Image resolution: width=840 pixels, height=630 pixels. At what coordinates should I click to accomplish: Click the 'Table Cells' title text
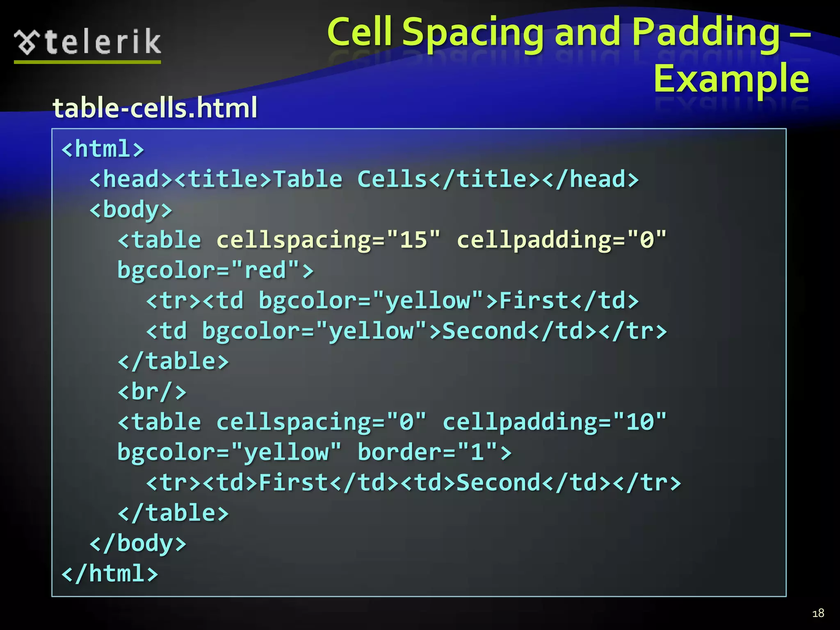pos(350,179)
